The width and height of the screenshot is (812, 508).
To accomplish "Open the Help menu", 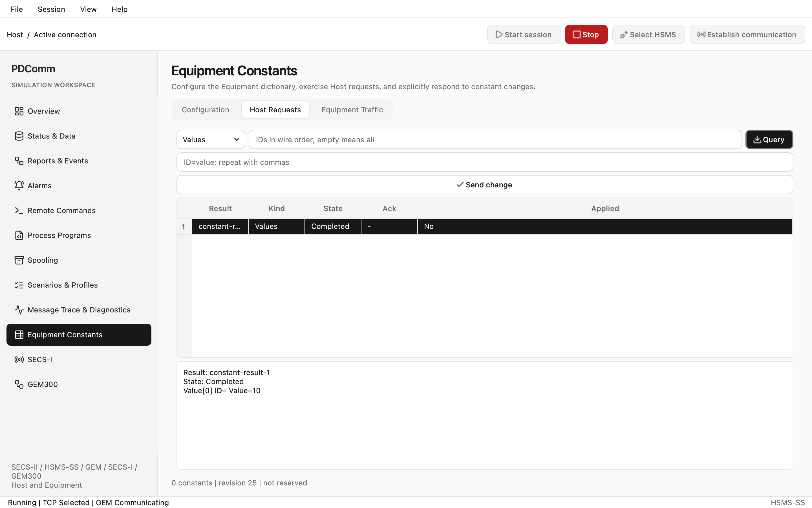I will (x=120, y=9).
